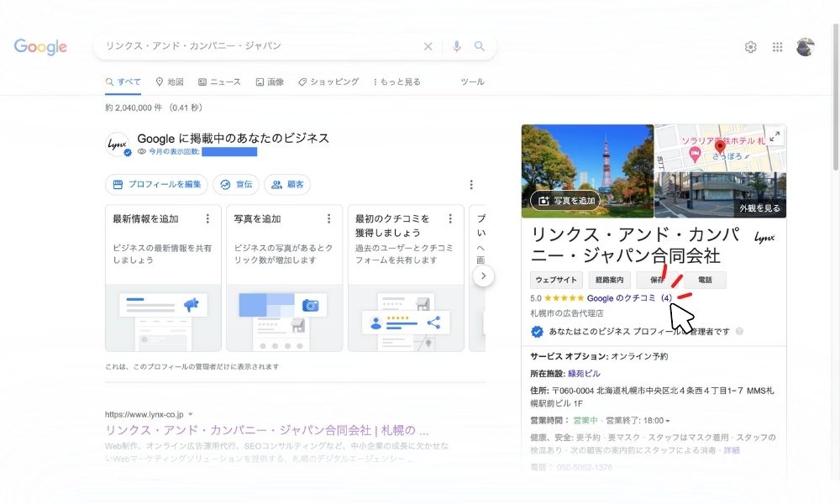Click the help question mark icon
The height and width of the screenshot is (504, 840).
739,332
